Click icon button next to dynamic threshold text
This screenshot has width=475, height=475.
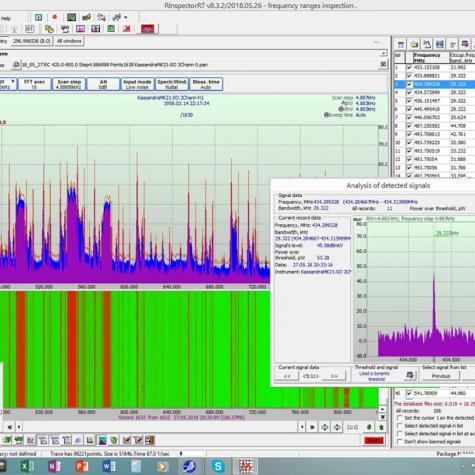point(410,376)
